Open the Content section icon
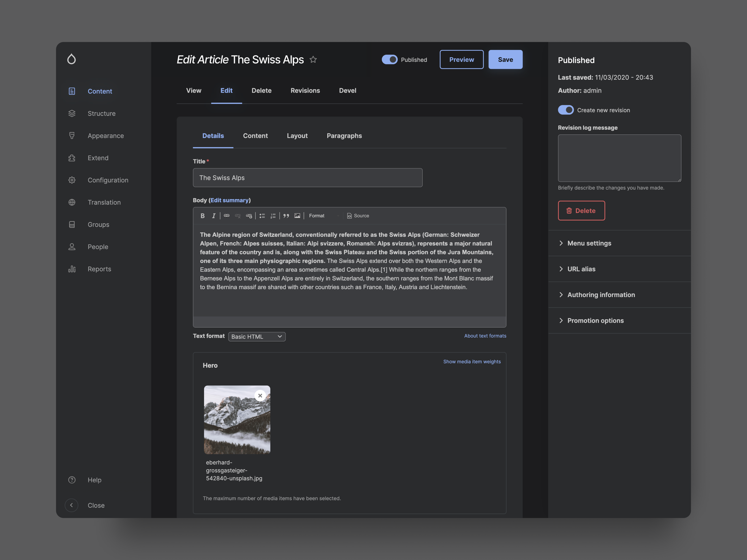 [72, 91]
